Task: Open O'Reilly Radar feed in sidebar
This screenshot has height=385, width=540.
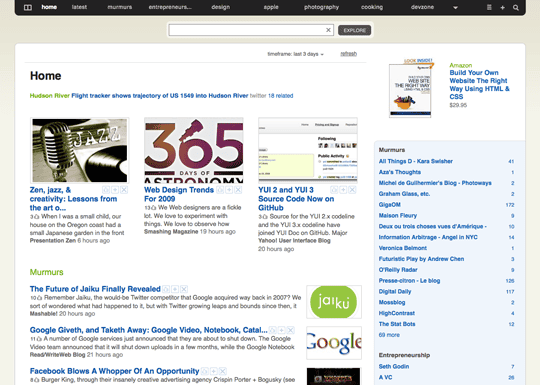Action: pos(398,270)
